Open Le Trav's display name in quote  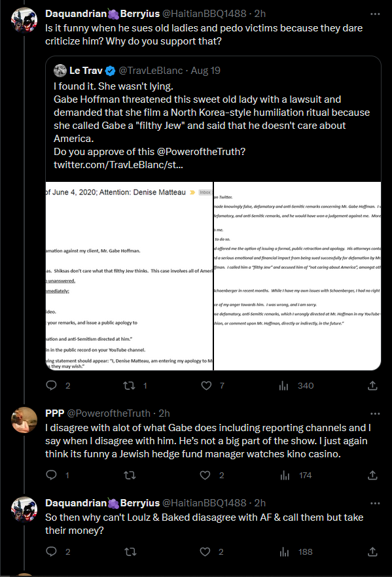tap(86, 70)
